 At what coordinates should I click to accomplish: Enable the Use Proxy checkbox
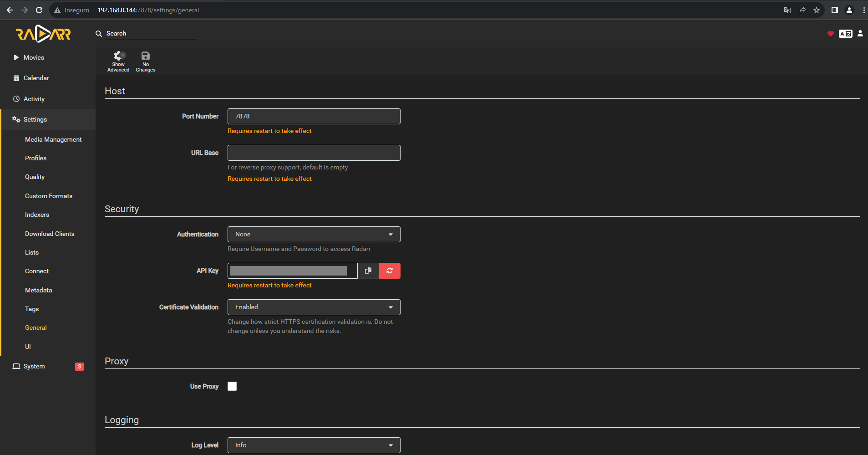point(232,386)
